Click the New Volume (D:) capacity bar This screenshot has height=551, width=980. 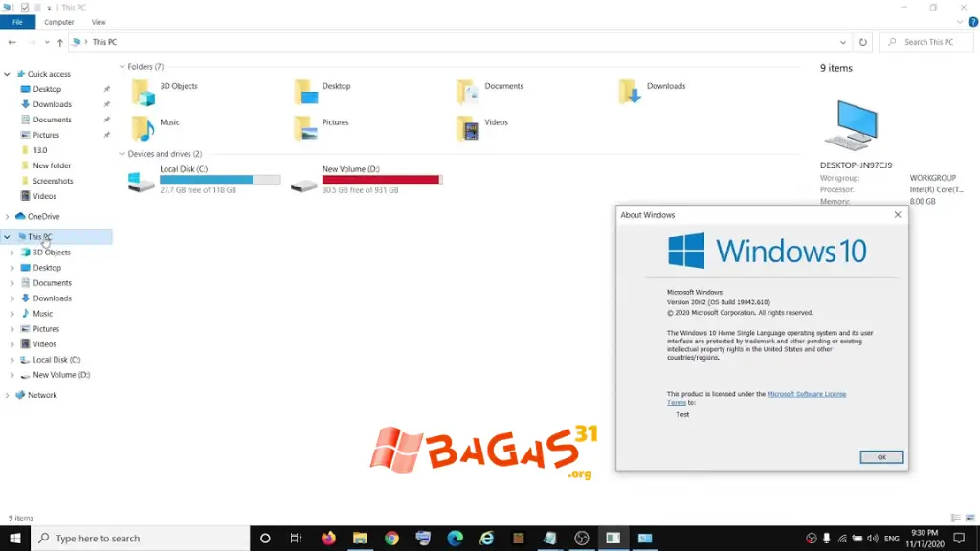tap(380, 179)
